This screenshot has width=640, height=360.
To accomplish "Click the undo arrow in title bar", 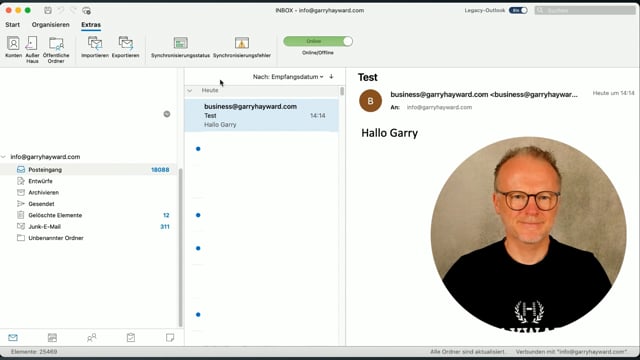I will (x=60, y=10).
